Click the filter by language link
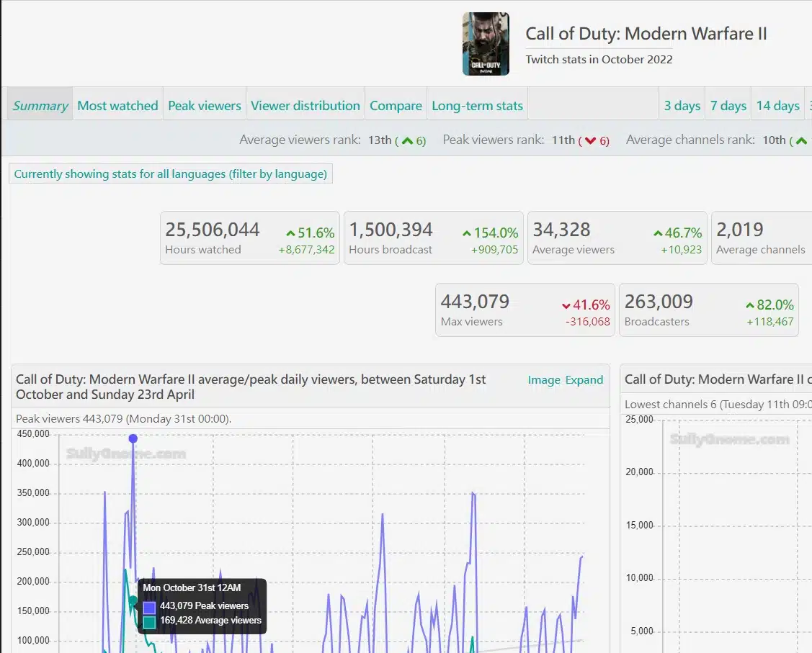812x653 pixels. point(278,174)
